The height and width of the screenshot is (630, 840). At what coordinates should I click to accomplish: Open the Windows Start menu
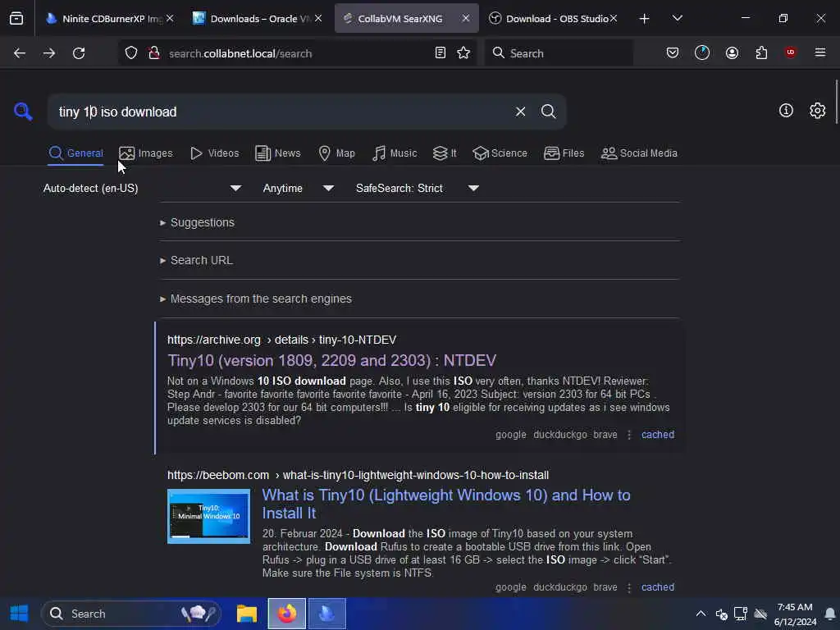click(20, 614)
